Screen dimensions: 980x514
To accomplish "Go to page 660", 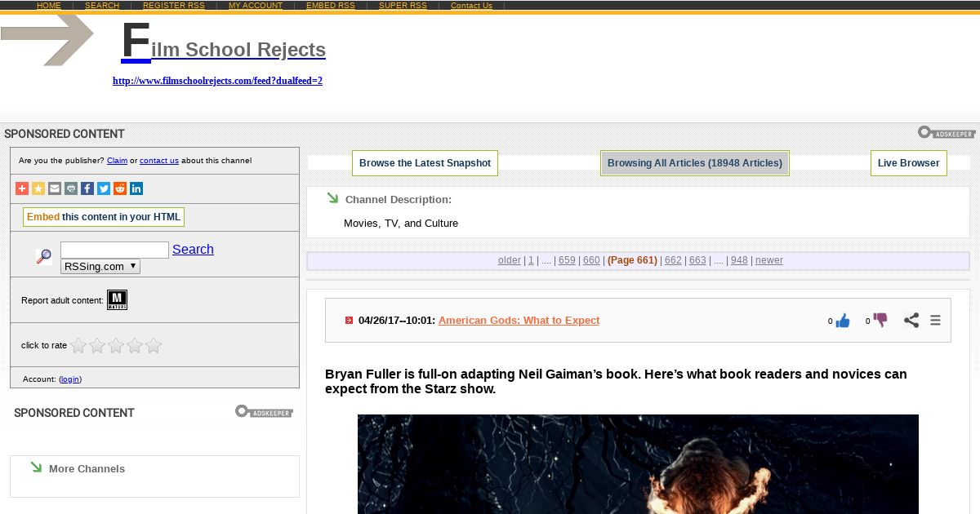I will point(591,260).
